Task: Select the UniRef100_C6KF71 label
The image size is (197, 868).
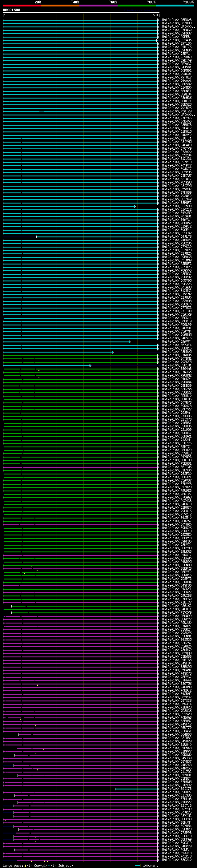Action: tap(177, 101)
